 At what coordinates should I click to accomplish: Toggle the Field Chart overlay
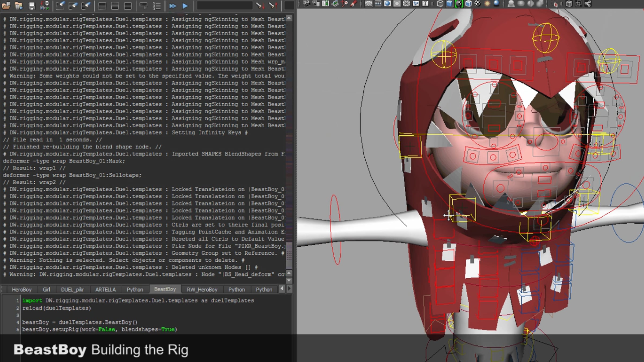point(407,3)
